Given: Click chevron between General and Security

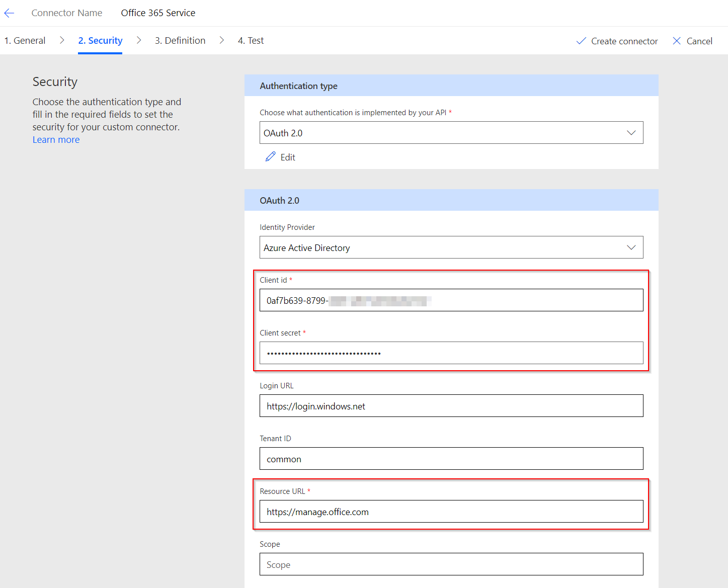Looking at the screenshot, I should (x=62, y=40).
